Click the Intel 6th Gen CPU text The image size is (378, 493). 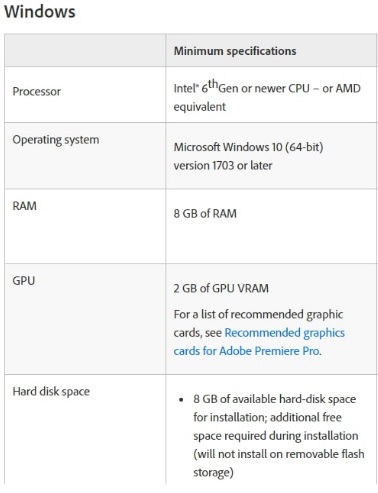click(267, 88)
